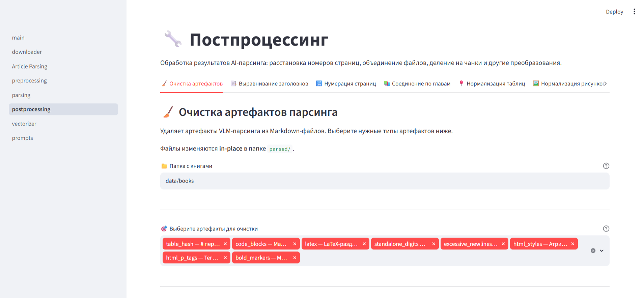Screen dimensions: 644x298
Task: Open the Соединение по главам tab
Action: click(x=417, y=84)
